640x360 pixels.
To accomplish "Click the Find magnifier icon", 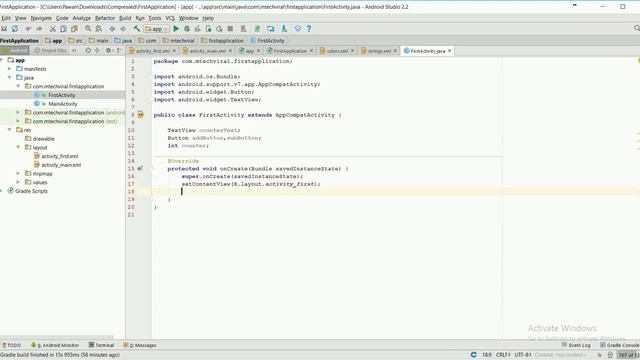I will (x=88, y=29).
